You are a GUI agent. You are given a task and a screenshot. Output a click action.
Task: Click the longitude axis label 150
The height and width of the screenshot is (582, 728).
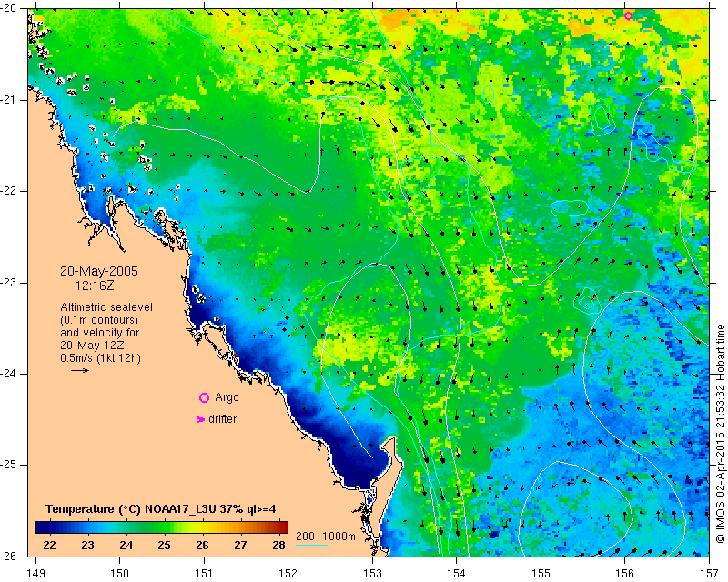point(120,574)
